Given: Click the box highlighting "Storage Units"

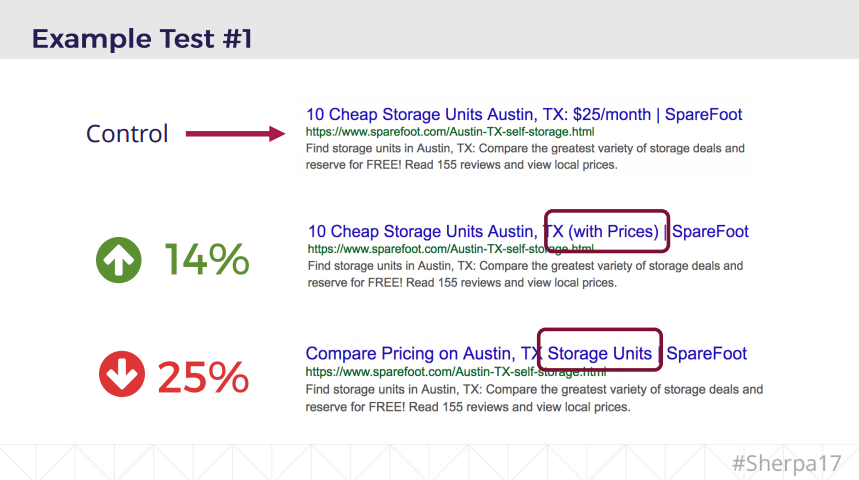Looking at the screenshot, I should pyautogui.click(x=599, y=352).
